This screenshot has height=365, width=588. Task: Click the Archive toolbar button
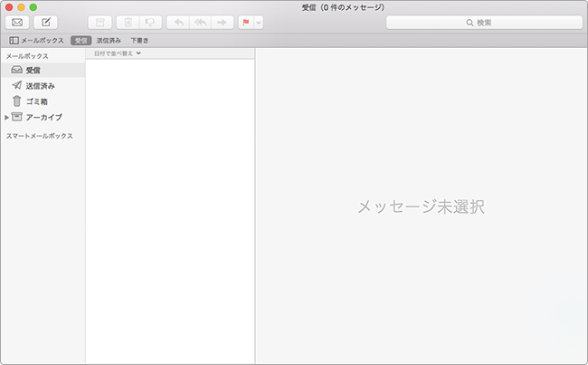click(x=100, y=22)
